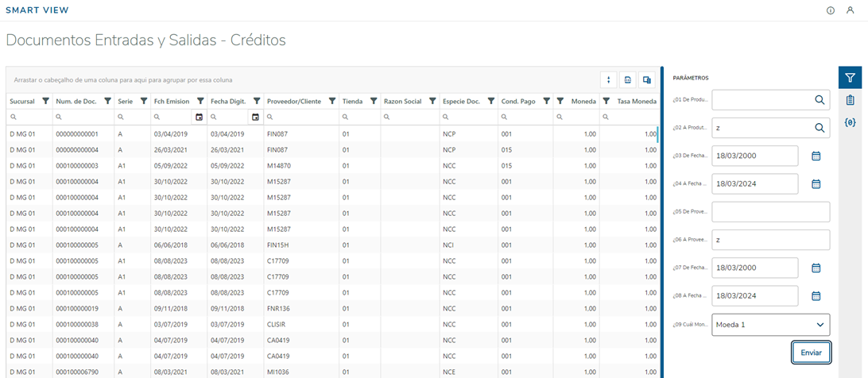Select the M14870 provider cell

tap(301, 165)
